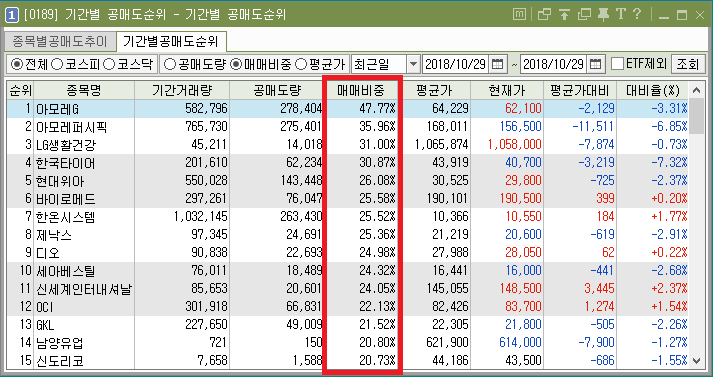Image resolution: width=713 pixels, height=377 pixels.
Task: Sort by 공매도량 column header
Action: [x=277, y=90]
